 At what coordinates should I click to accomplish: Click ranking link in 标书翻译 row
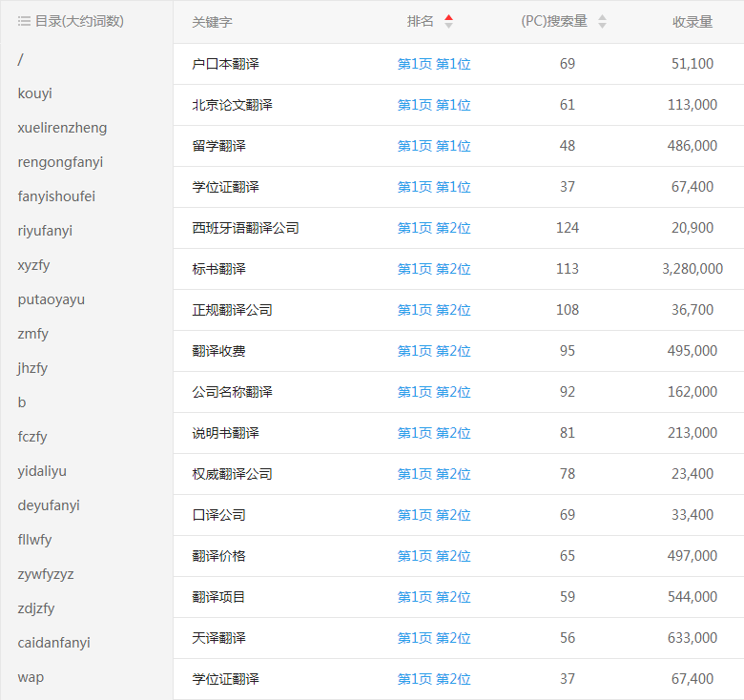point(434,269)
